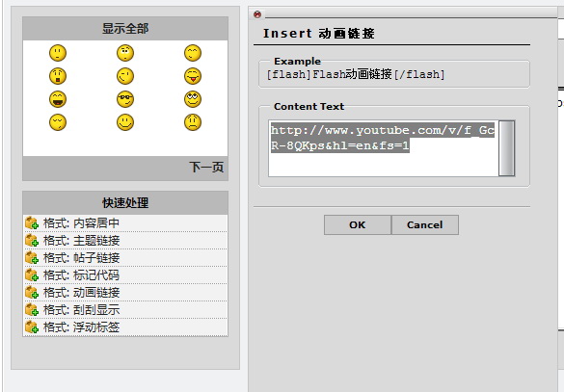Click the Content Text URL field
Viewport: 564px width, 392px height.
click(384, 148)
